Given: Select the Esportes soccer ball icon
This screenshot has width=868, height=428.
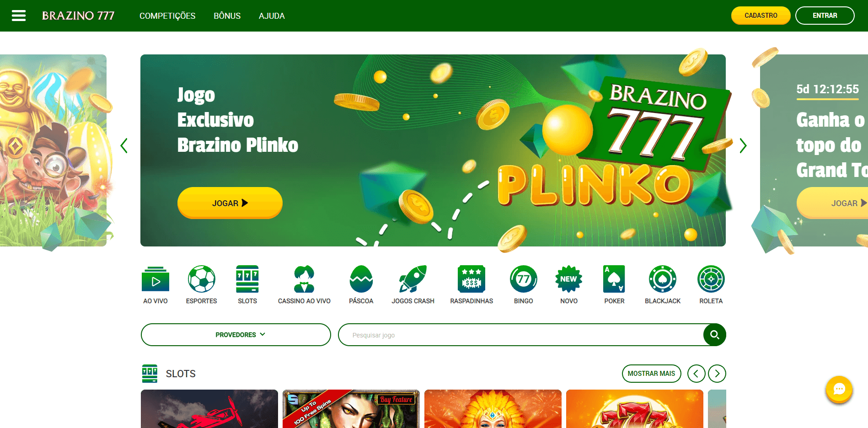Looking at the screenshot, I should 202,279.
